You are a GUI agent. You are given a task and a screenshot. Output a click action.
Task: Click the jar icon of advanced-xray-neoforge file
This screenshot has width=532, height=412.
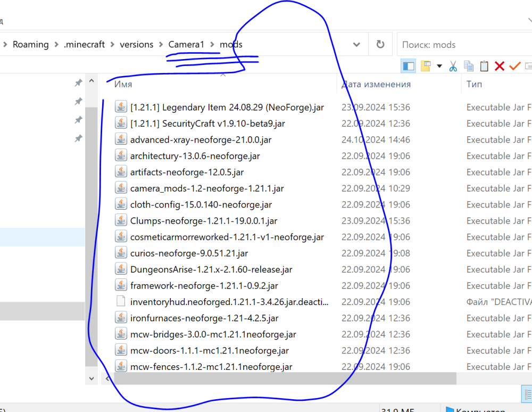pos(121,139)
